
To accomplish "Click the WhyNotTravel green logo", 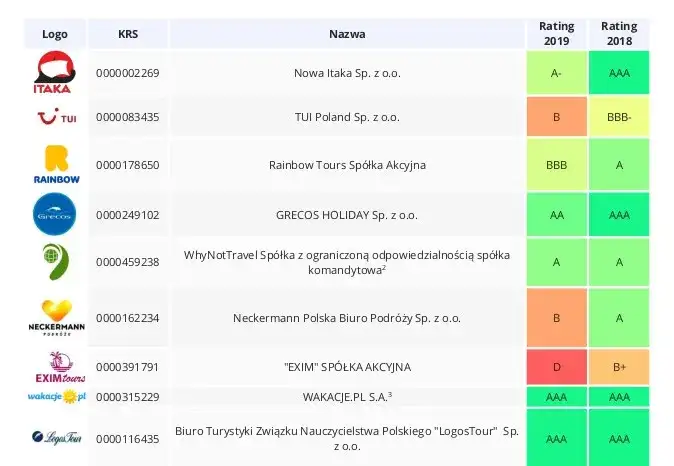I will [54, 262].
